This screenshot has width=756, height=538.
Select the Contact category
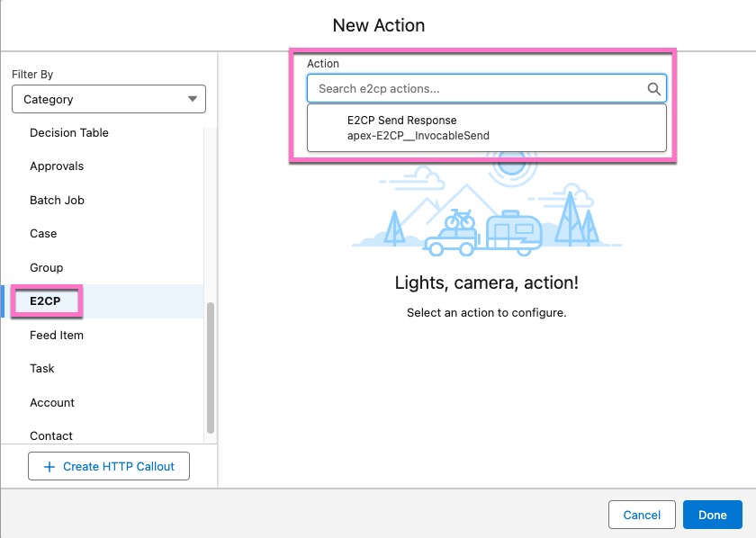tap(51, 435)
